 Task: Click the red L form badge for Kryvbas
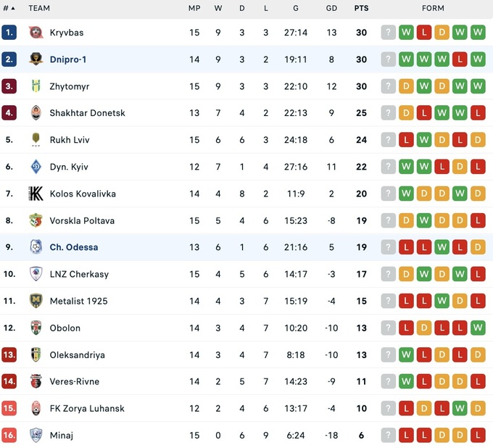[x=424, y=33]
